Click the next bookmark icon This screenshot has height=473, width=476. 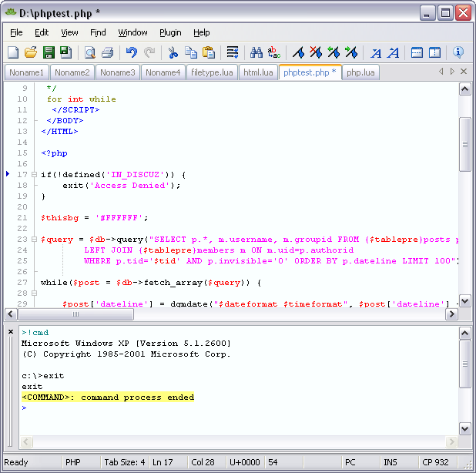(351, 52)
